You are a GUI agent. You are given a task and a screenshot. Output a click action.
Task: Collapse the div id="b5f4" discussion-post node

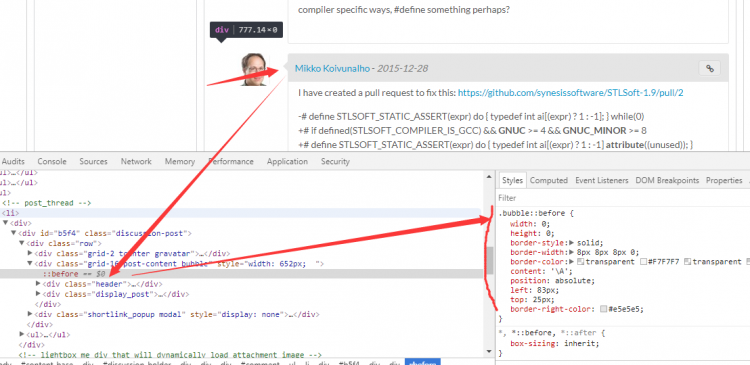point(14,233)
